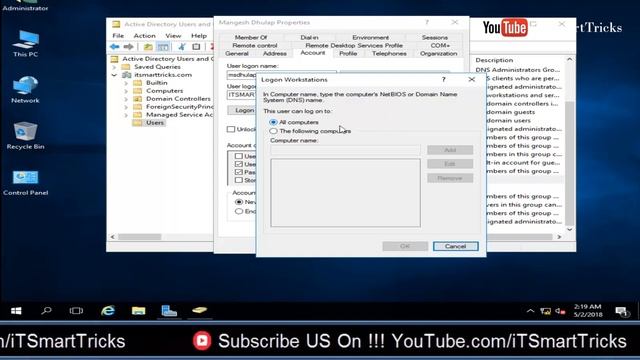Click Cancel in Logon Workstations dialog

[x=456, y=246]
